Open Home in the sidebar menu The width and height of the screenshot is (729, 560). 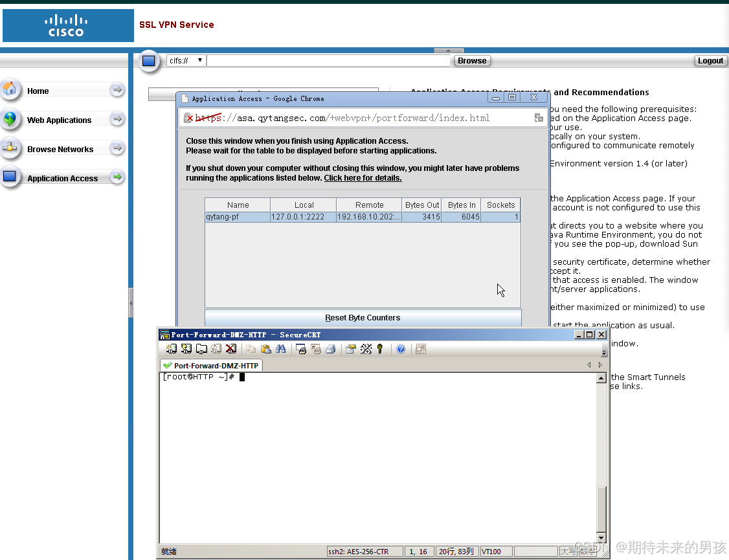tap(38, 91)
